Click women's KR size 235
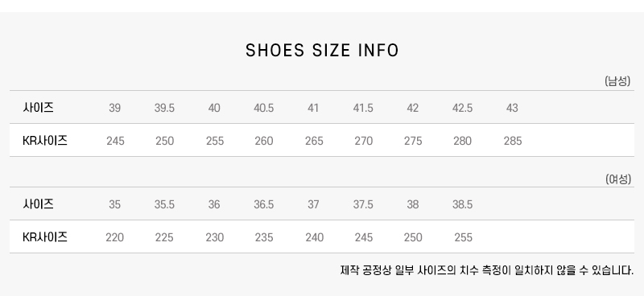 (x=264, y=237)
